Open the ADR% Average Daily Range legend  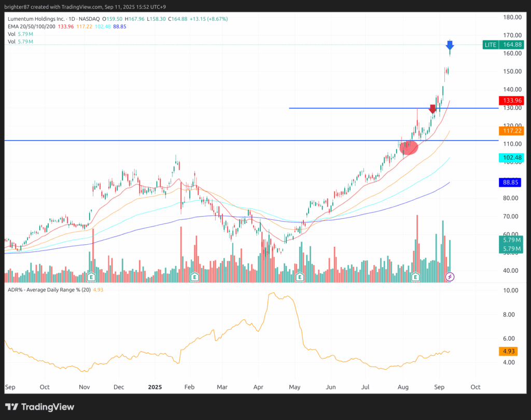pos(49,290)
